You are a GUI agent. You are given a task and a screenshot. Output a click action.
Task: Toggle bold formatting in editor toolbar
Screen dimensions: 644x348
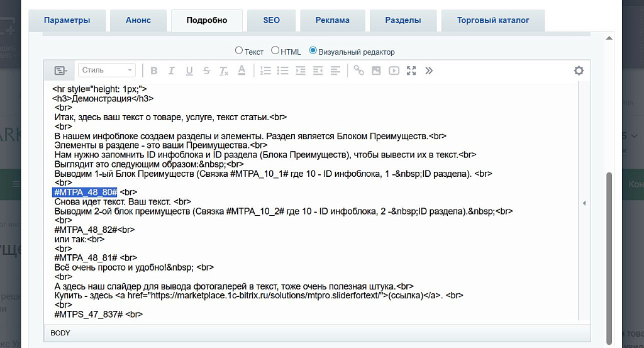153,70
